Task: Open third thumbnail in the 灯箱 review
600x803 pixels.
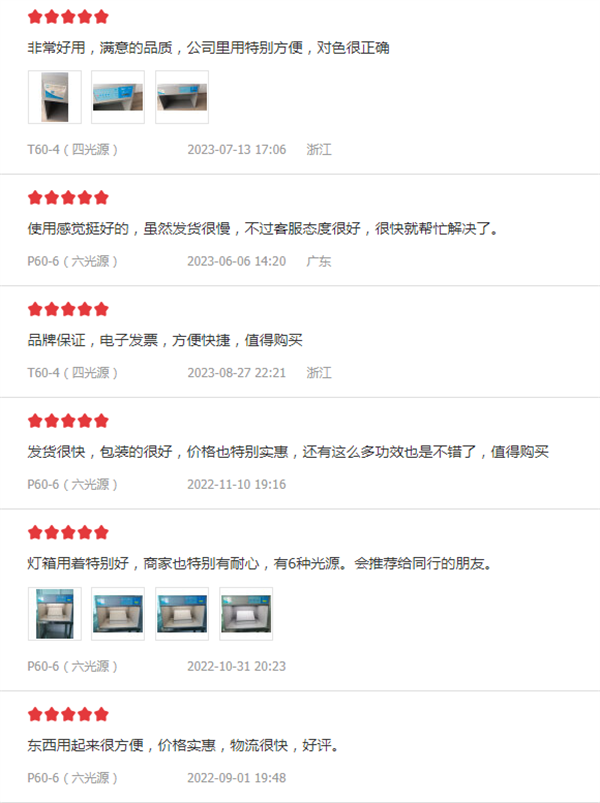Action: 182,614
